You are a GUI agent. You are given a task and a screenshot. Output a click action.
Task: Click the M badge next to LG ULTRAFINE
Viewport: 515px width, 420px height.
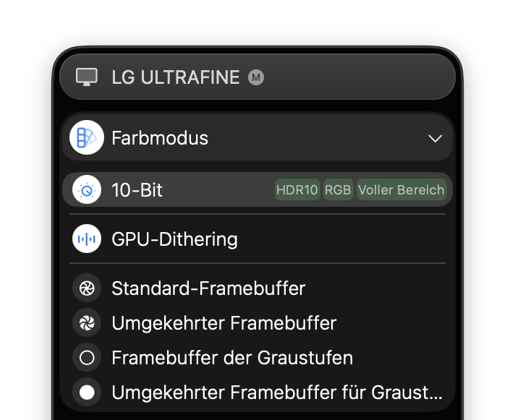click(256, 77)
